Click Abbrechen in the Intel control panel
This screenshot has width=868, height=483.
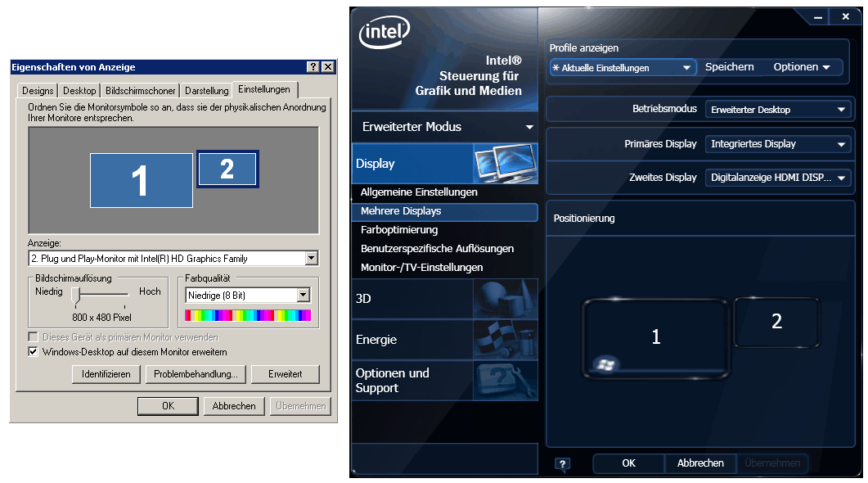[701, 463]
